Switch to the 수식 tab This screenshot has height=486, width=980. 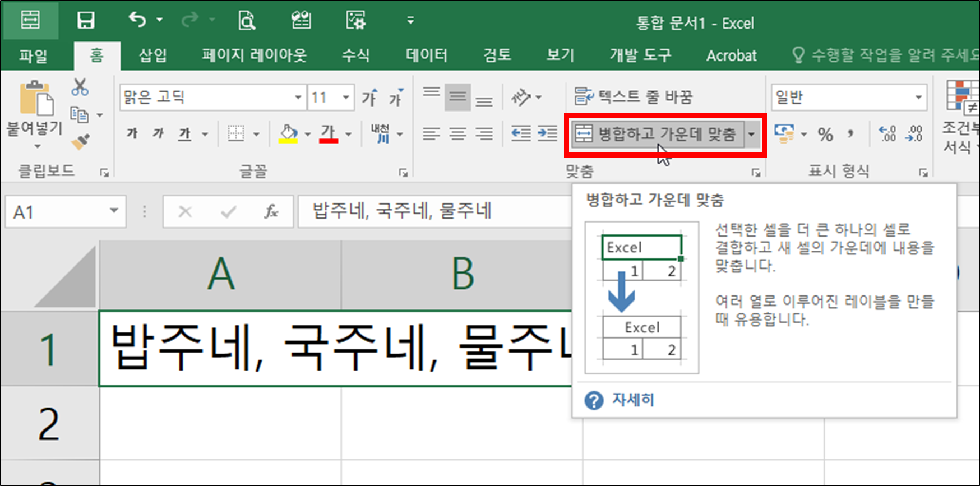pos(356,55)
